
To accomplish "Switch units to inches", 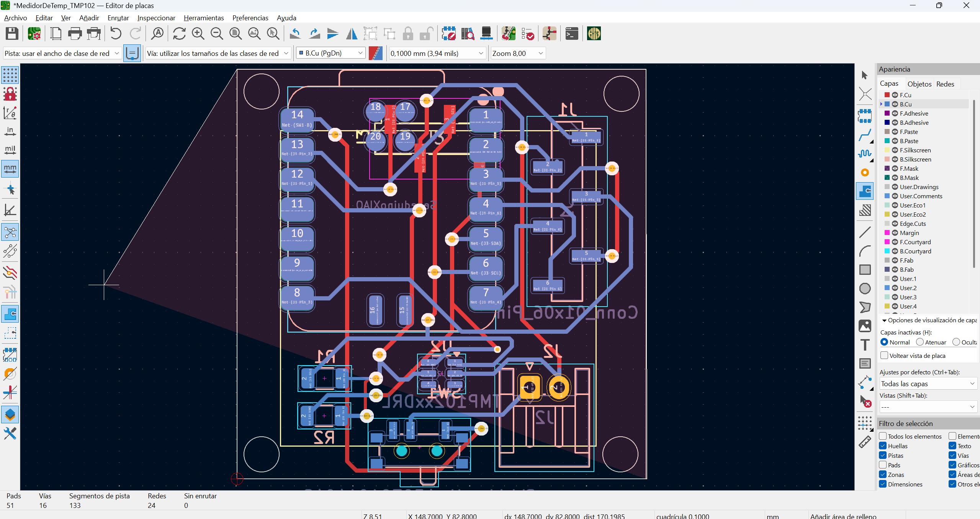I will pyautogui.click(x=10, y=131).
